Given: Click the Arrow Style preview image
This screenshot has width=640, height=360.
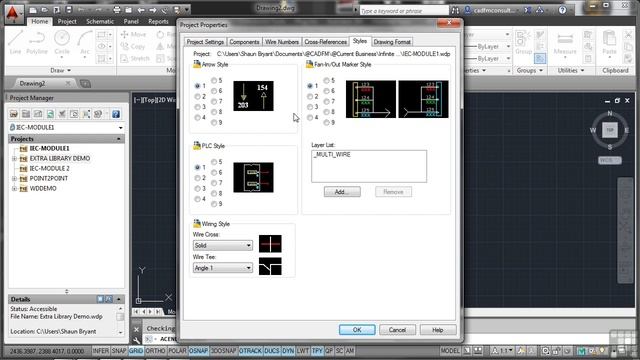Looking at the screenshot, I should coord(253,96).
